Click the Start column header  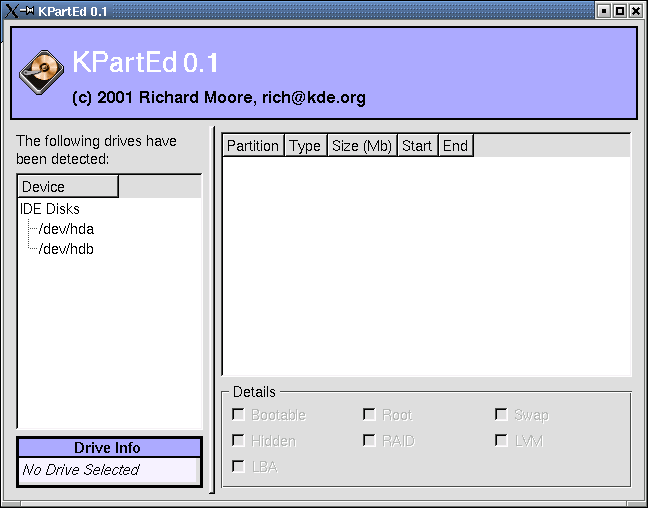coord(417,145)
